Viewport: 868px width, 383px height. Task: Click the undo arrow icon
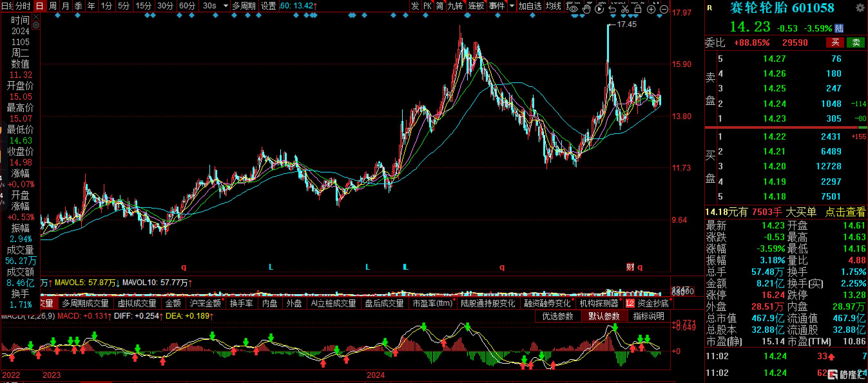point(612,9)
